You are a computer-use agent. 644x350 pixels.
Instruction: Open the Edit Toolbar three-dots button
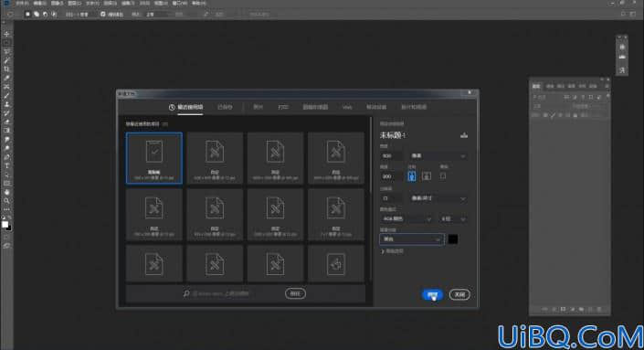[6, 209]
